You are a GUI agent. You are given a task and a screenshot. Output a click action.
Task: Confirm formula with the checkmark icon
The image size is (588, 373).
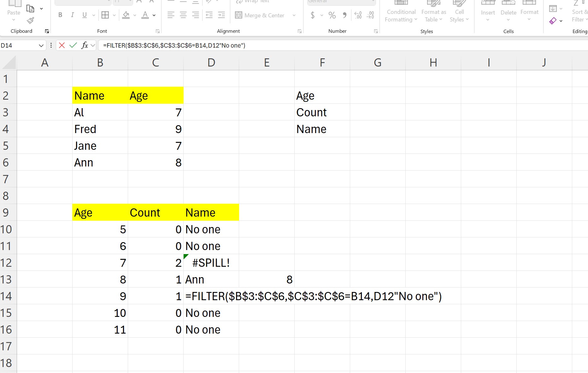[x=73, y=45]
